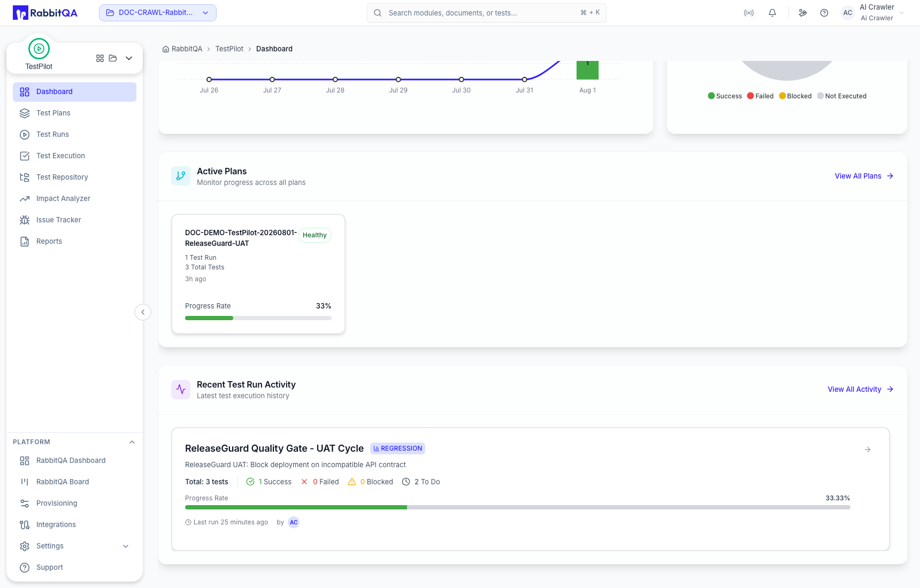Click the grid view icon in TestPilot card
The image size is (920, 588).
[100, 58]
